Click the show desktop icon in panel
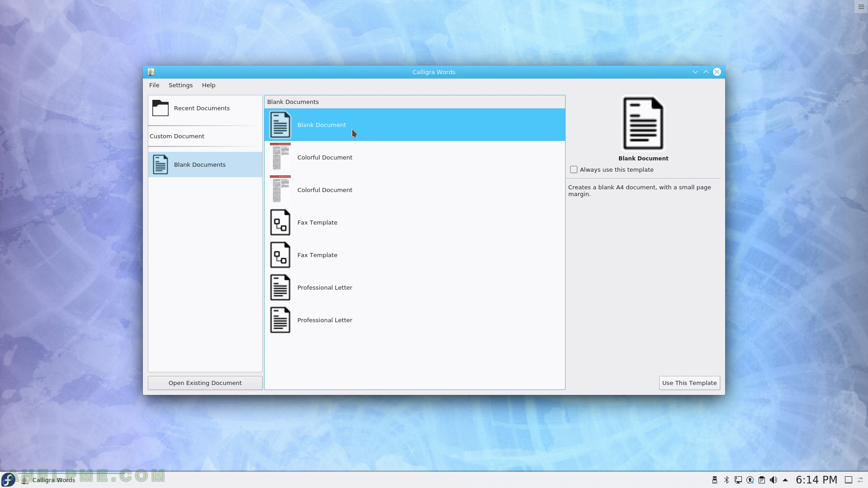 [849, 480]
